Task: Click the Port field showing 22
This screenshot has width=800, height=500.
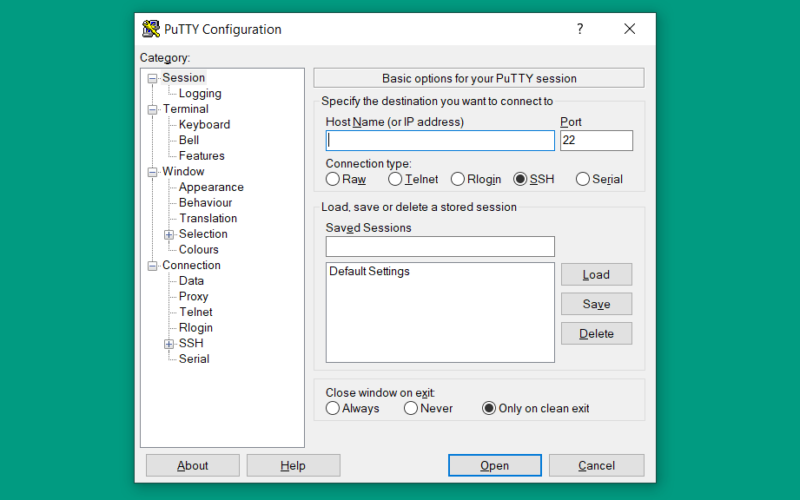Action: (596, 141)
